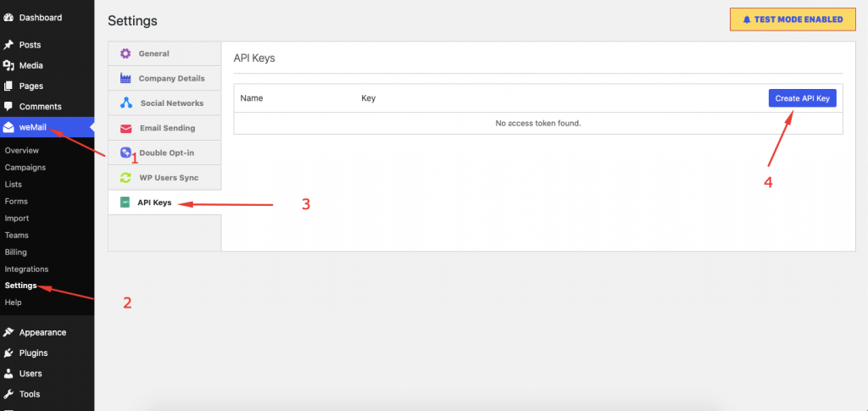This screenshot has width=868, height=411.
Task: Open the General settings tab
Action: pos(164,53)
